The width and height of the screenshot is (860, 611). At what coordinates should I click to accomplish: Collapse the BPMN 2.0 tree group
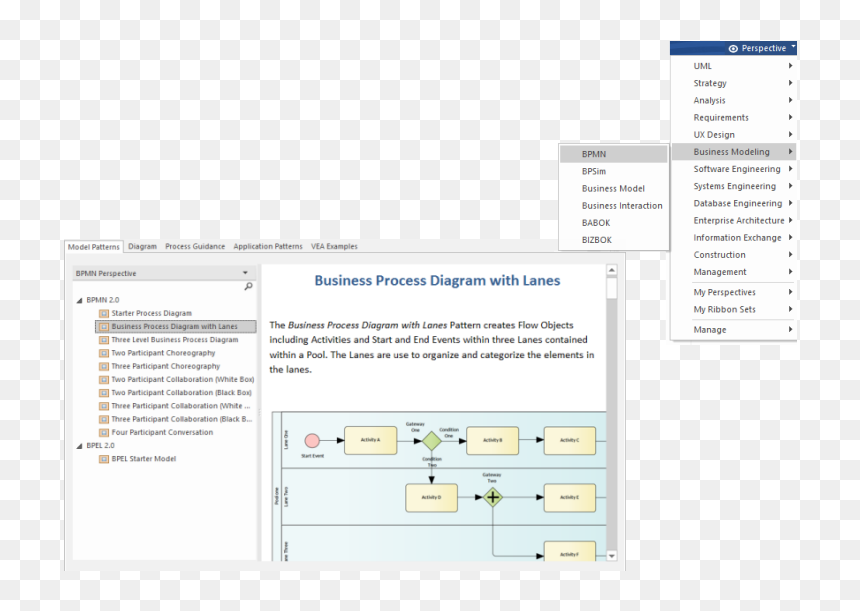[x=80, y=301]
